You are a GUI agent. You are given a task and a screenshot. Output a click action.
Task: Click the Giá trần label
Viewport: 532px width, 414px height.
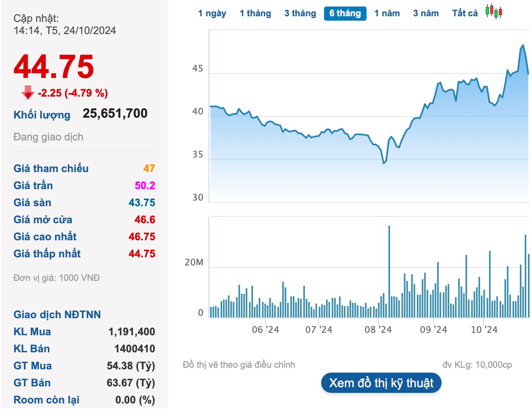[33, 185]
